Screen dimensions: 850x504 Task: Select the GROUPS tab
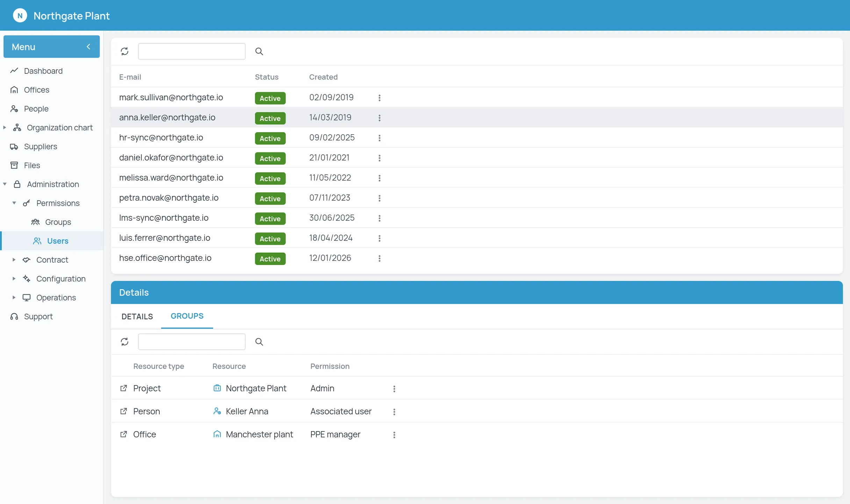(187, 316)
